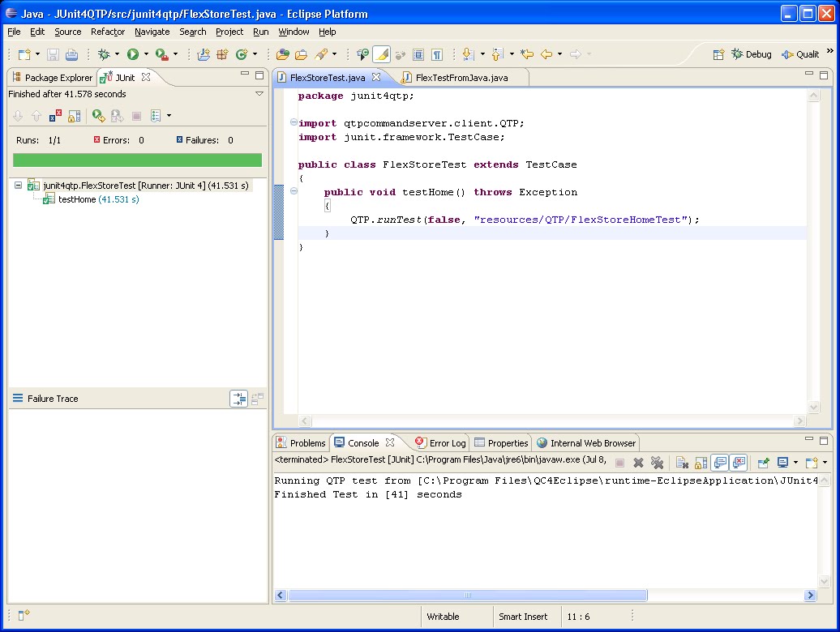Screen dimensions: 840x632
Task: Open the JUnit view menu triangle
Action: click(259, 94)
